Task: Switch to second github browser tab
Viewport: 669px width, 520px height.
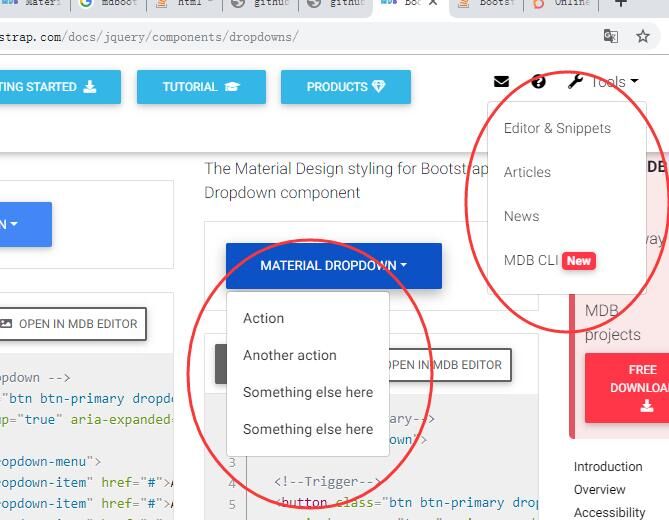Action: point(337,3)
